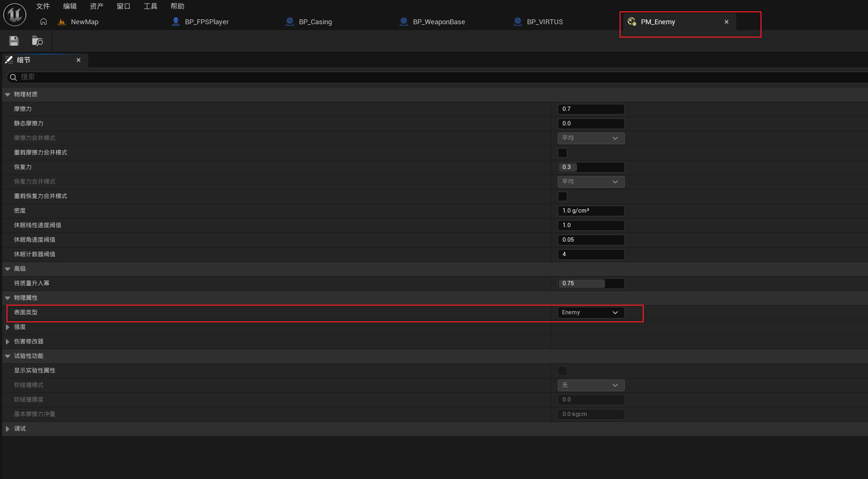Open the 软碰撞模式 dropdown
This screenshot has width=868, height=479.
591,385
